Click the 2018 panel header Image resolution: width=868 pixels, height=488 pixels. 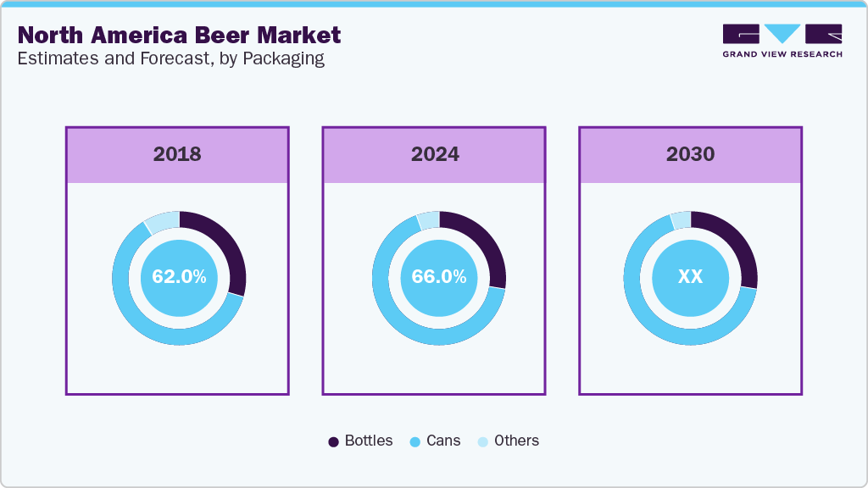click(177, 154)
